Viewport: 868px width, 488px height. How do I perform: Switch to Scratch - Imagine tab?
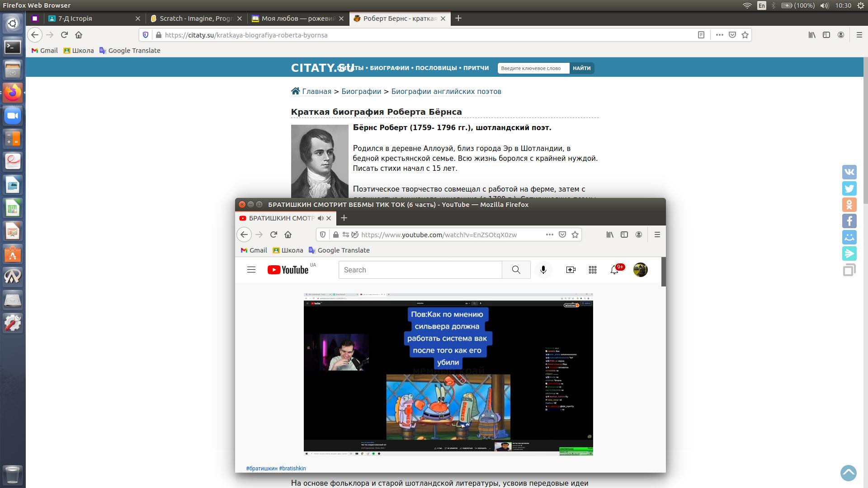pyautogui.click(x=195, y=19)
